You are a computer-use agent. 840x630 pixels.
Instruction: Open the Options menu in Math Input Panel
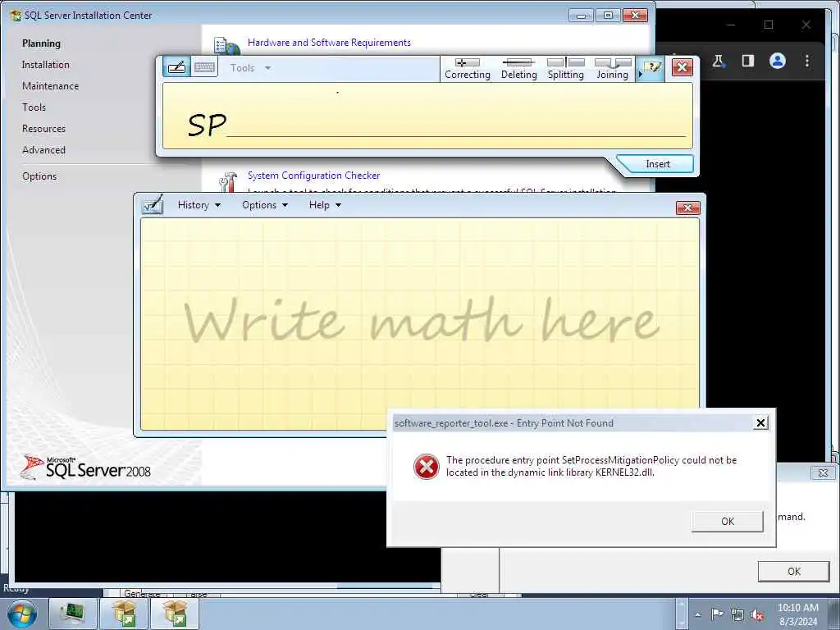[x=265, y=205]
